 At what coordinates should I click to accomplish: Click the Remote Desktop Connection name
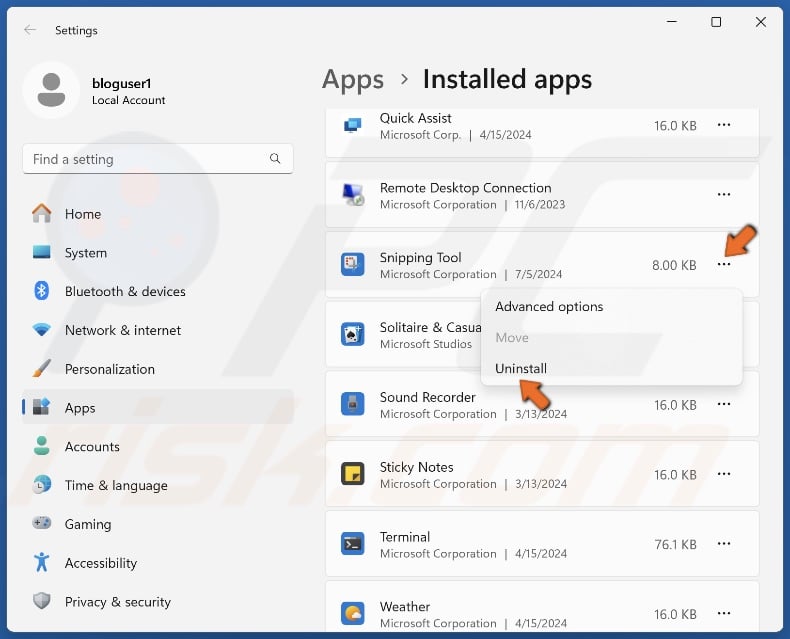click(x=466, y=188)
